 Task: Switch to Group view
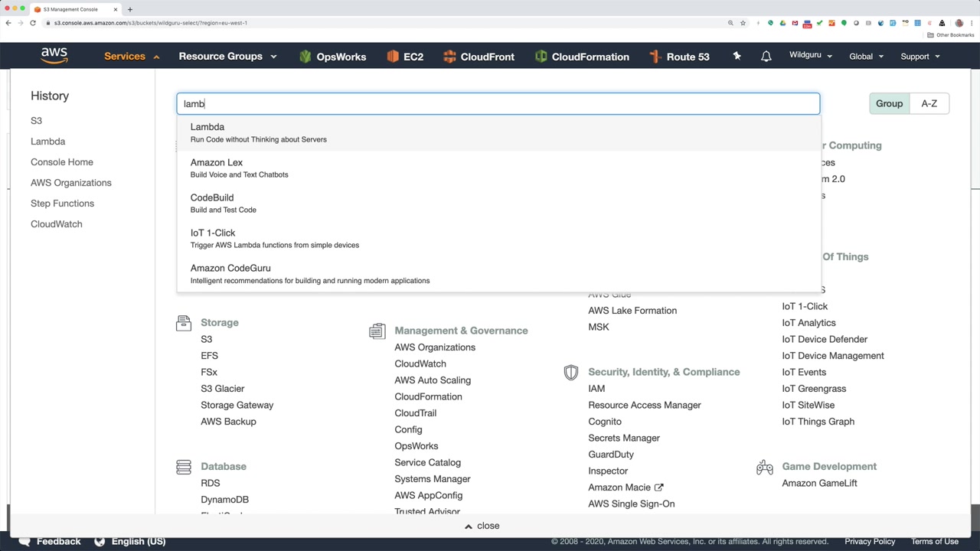tap(889, 103)
